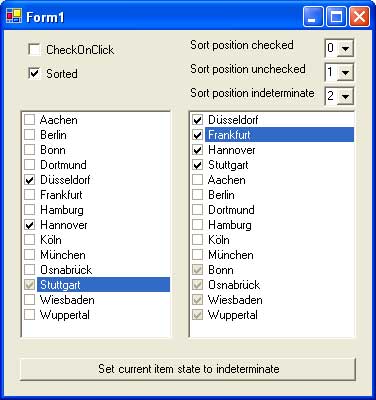Select Wuppertal in the left list
This screenshot has height=400, width=376.
point(65,315)
